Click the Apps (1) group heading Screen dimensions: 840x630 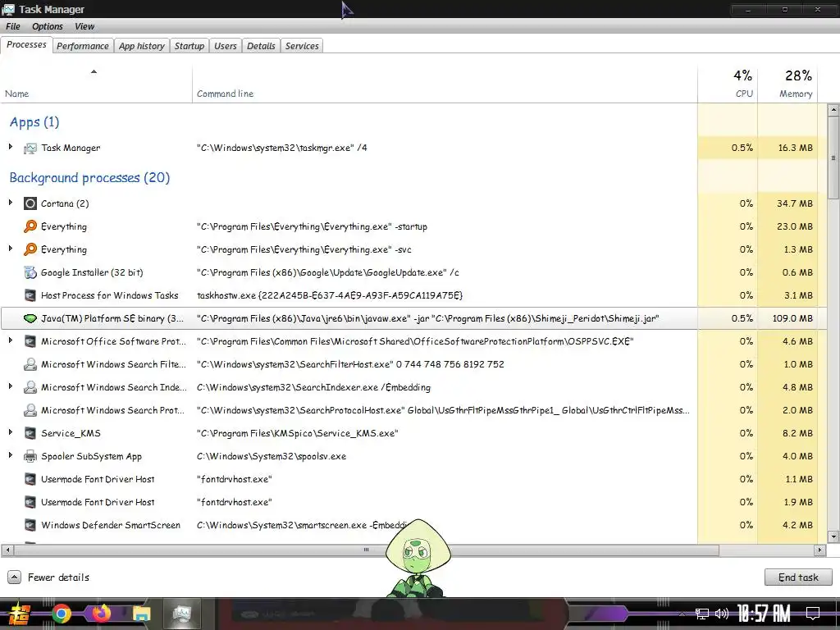34,122
